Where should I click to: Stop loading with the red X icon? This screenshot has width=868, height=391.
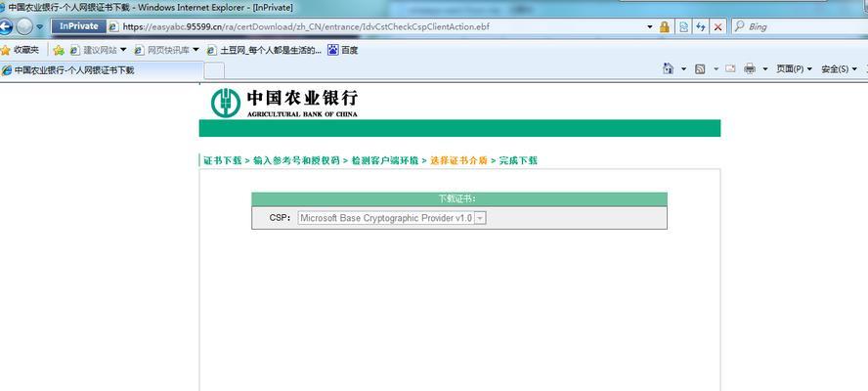[718, 26]
